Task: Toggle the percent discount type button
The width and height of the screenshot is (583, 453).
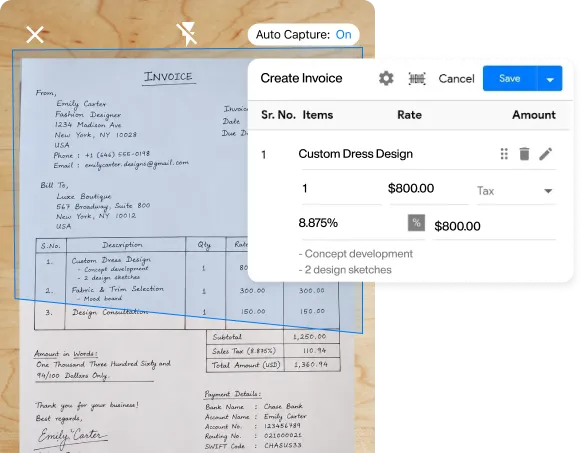Action: pos(416,223)
